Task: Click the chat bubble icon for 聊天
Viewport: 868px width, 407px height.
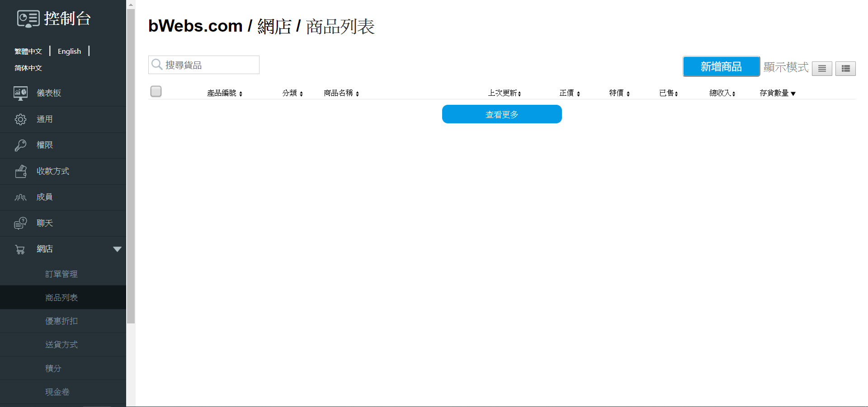Action: coord(20,223)
